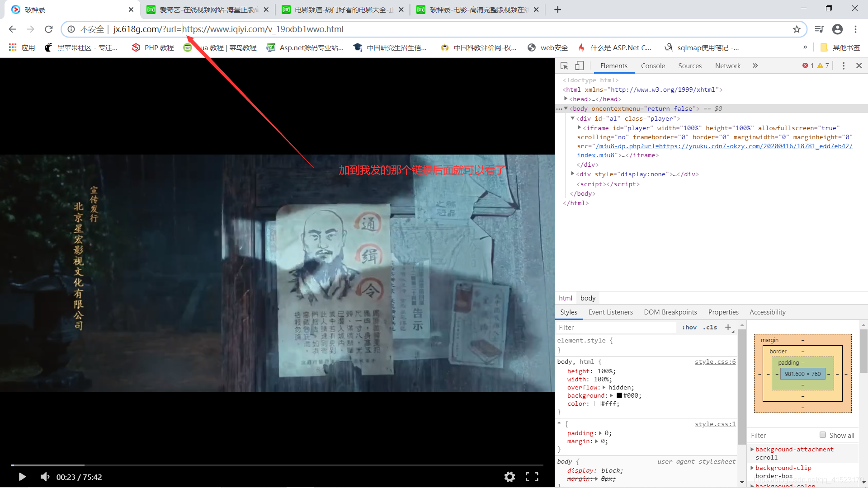868x488 pixels.
Task: Select body in the DOM breadcrumb
Action: 588,298
